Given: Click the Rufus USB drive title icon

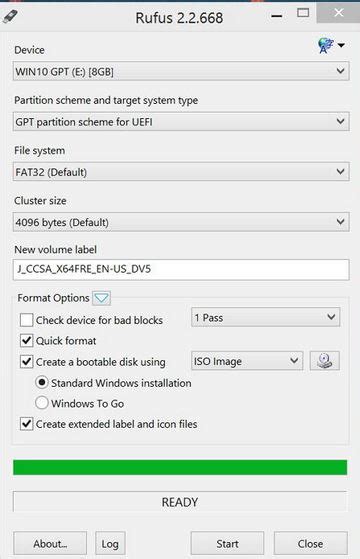Looking at the screenshot, I should coord(10,16).
